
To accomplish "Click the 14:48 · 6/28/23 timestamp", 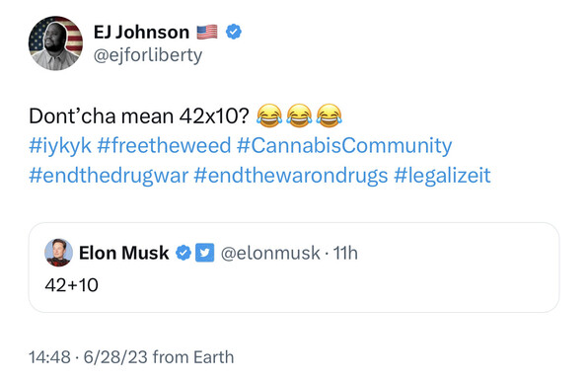I will click(88, 357).
